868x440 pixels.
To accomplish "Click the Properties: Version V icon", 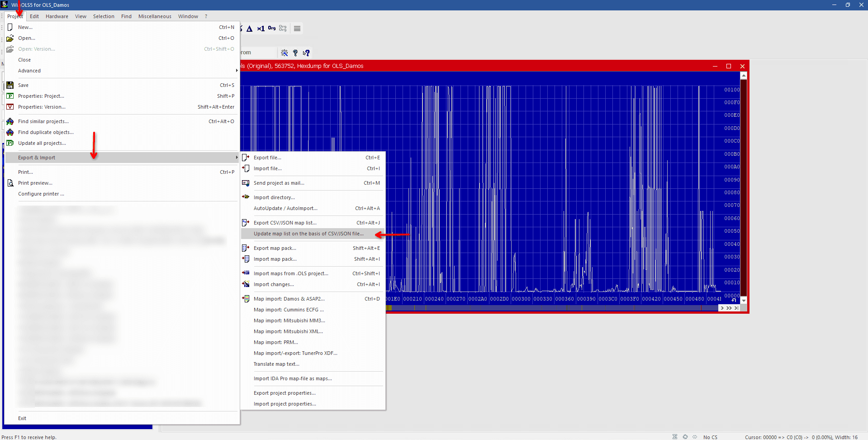I will tap(10, 107).
